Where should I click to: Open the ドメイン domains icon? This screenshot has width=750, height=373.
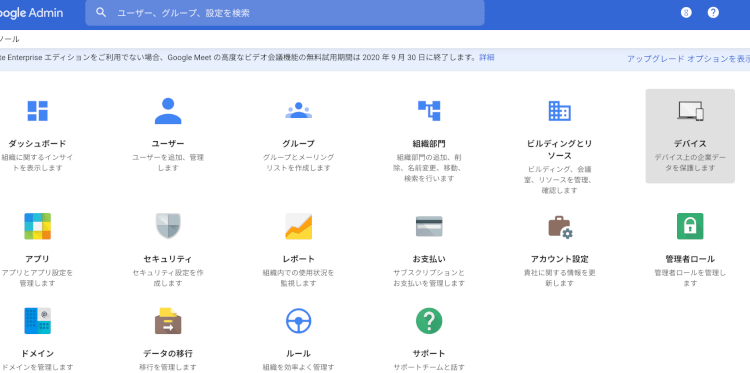coord(37,320)
